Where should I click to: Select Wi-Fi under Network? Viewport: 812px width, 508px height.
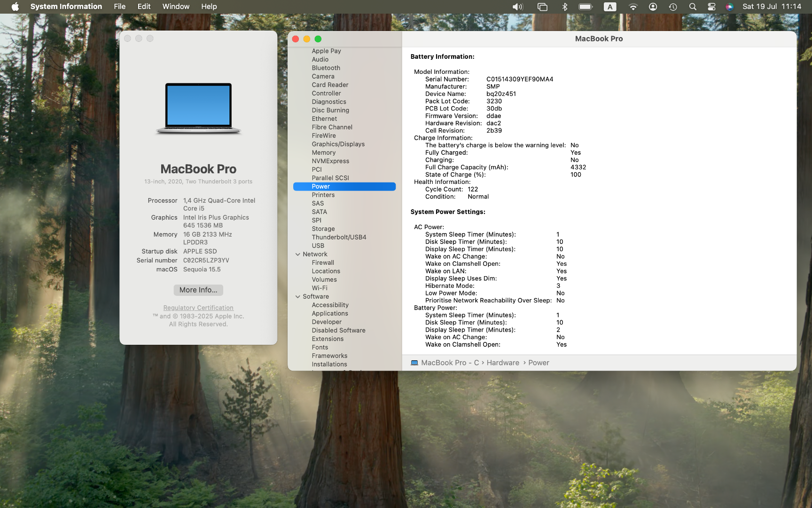click(320, 288)
